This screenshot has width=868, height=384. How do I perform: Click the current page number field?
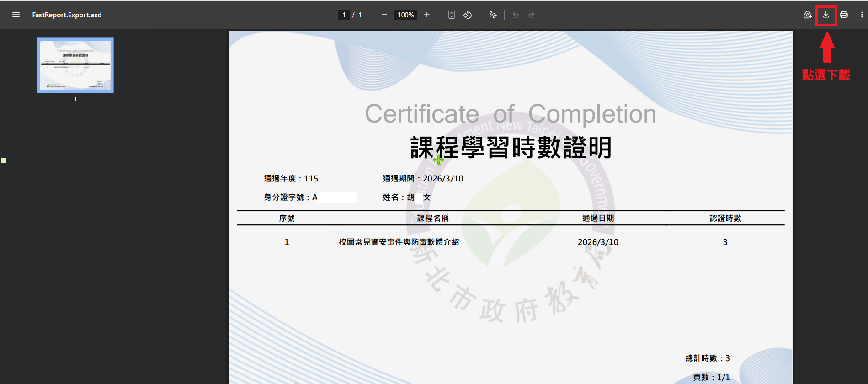tap(344, 15)
